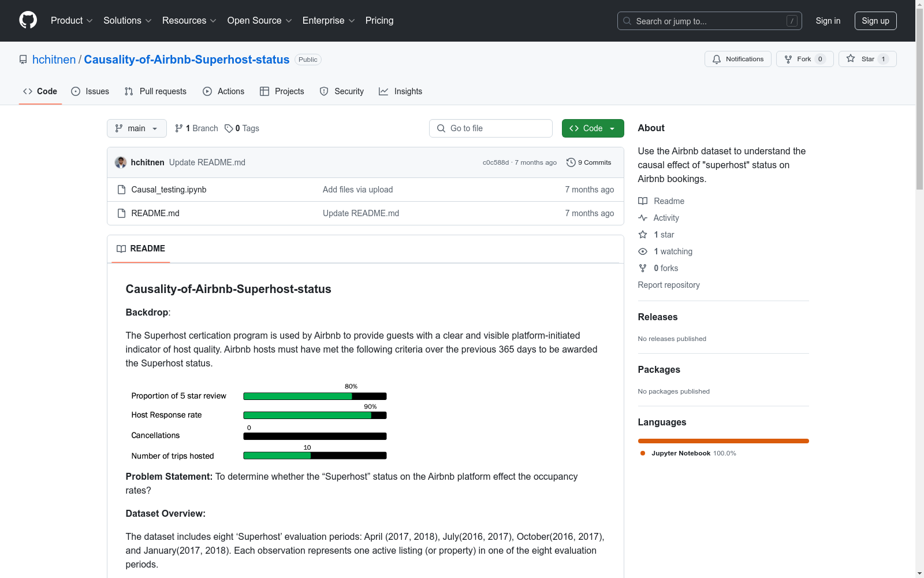
Task: Click the Notifications bell button
Action: coord(737,59)
